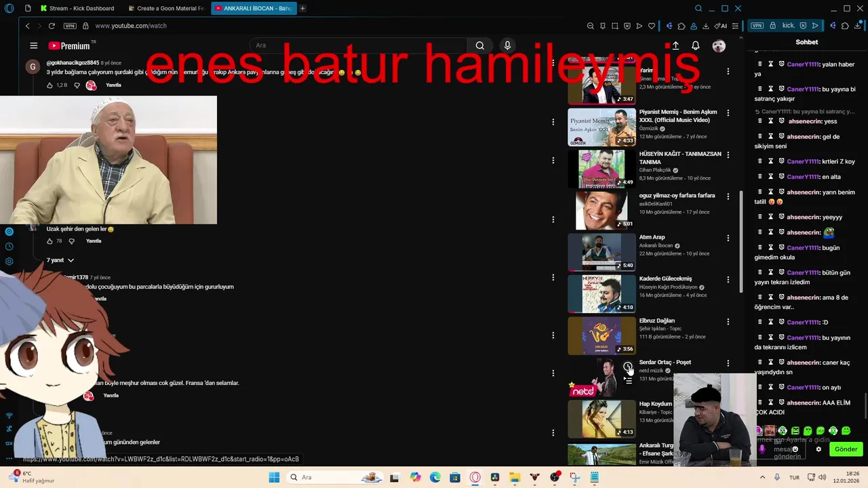868x488 pixels.
Task: Open options menu for HÜSEYİN KAĞIT TANIMAZSAN video
Action: coord(728,155)
